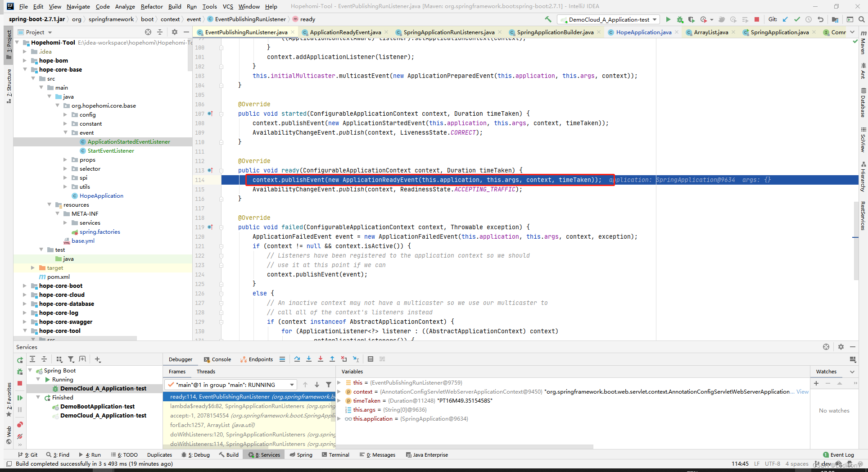
Task: Open the thread selector dropdown showing main RUNNING
Action: click(231, 385)
